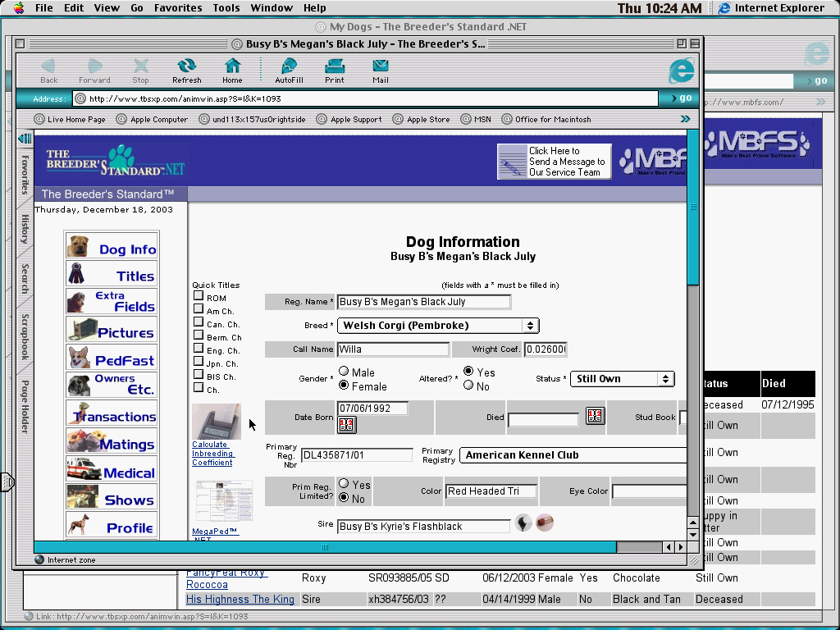Open the Pictures sidebar section
The width and height of the screenshot is (840, 630).
click(x=111, y=331)
